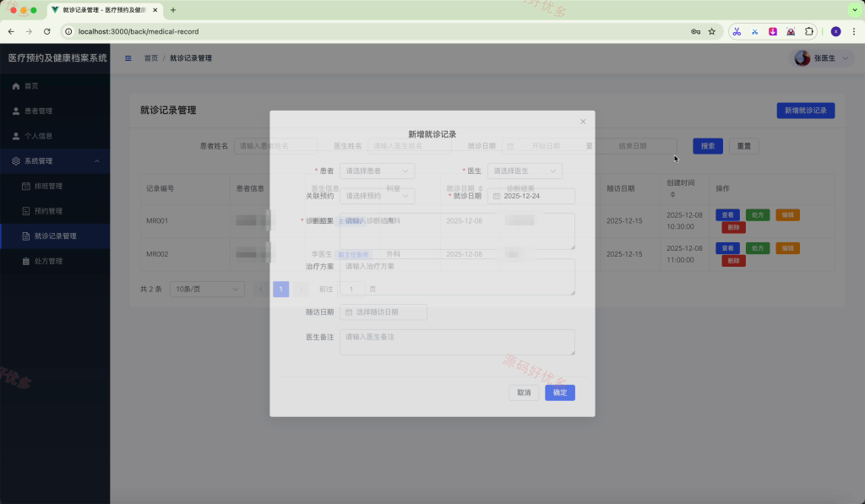Go back with the browser back arrow
This screenshot has width=865, height=504.
point(11,31)
